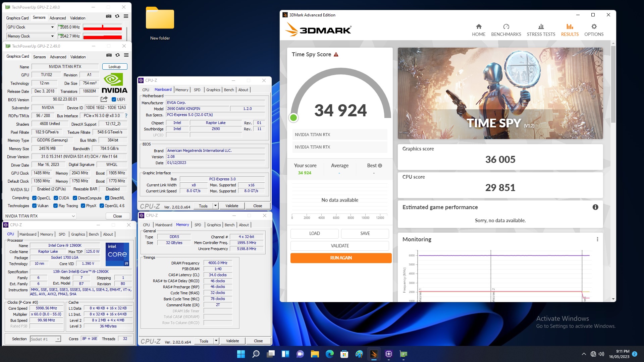Viewport: 644px width, 362px height.
Task: Toggle DirectCompute checkbox
Action: [75, 198]
